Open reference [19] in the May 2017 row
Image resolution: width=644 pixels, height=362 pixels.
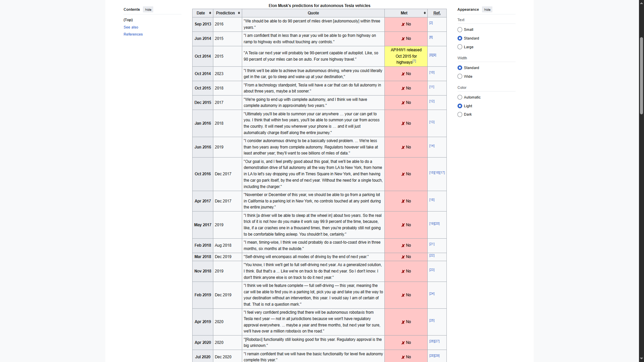pyautogui.click(x=432, y=224)
